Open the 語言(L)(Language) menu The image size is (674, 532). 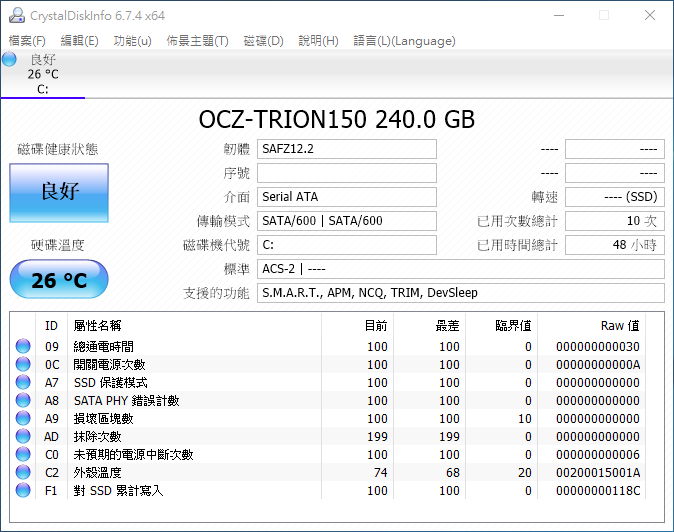coord(404,41)
